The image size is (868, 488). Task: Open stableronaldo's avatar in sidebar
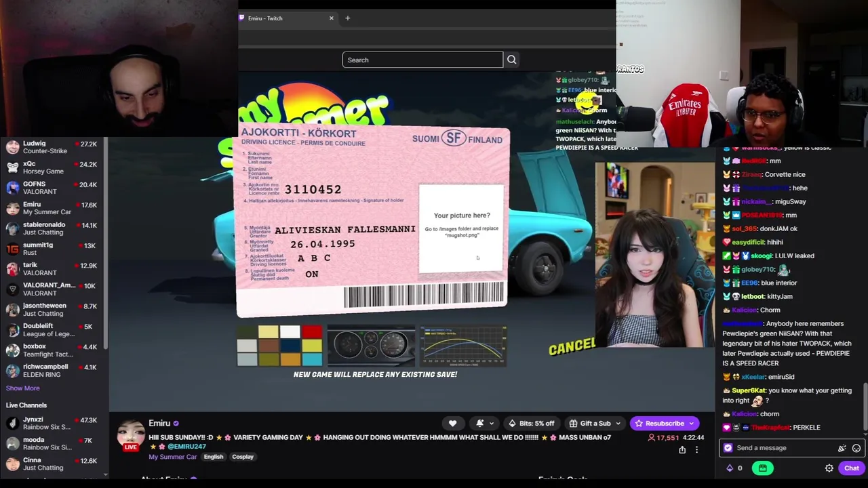click(x=12, y=228)
